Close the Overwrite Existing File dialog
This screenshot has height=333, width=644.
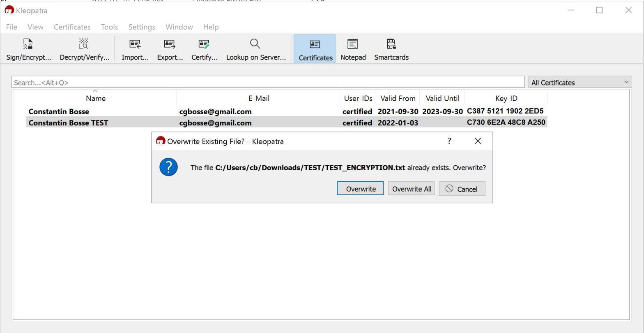point(478,141)
